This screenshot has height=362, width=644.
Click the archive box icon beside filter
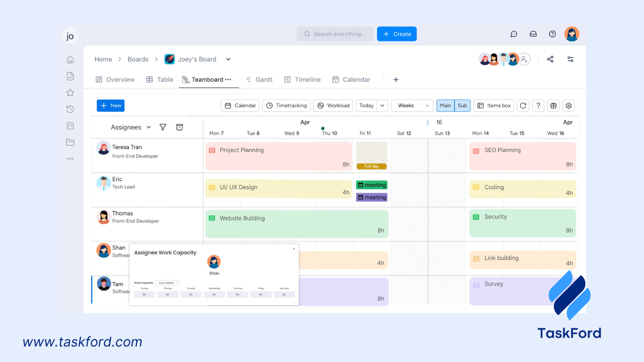click(x=179, y=127)
